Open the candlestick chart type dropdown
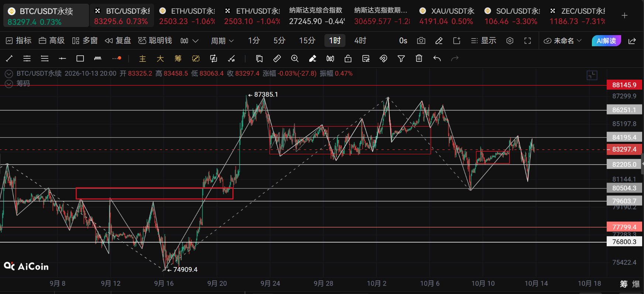The width and height of the screenshot is (644, 294). [189, 41]
